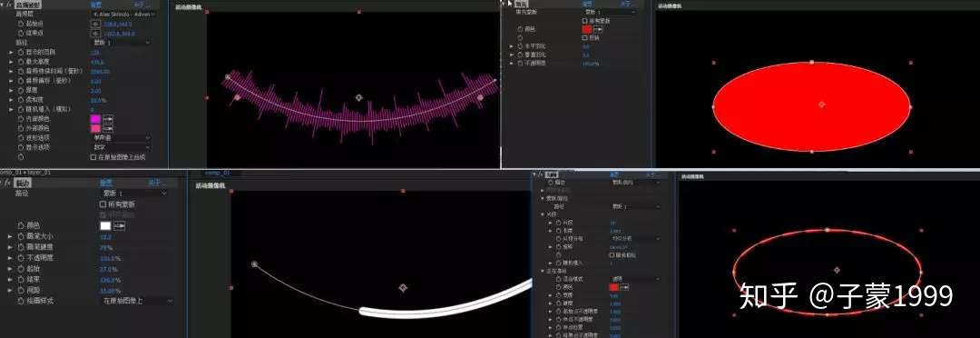Toggle stopwatch for 结束 in Stroke panel
Screen dimensions: 980x338
point(21,279)
